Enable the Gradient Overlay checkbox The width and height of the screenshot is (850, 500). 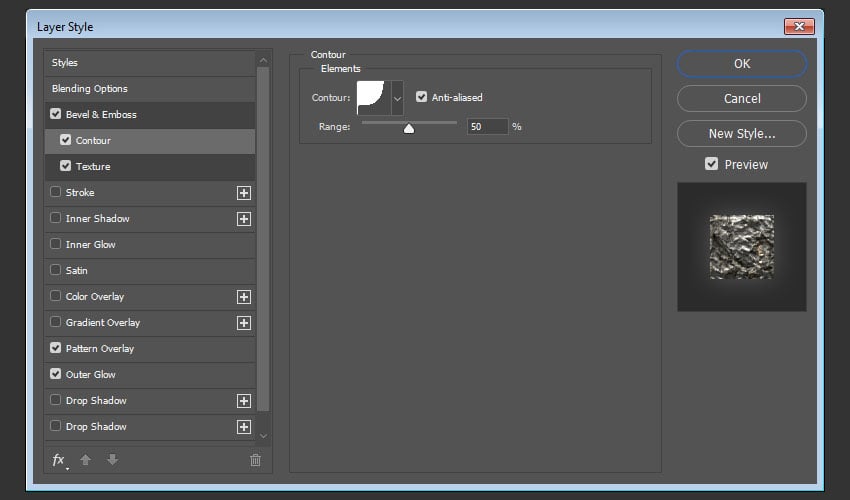(55, 322)
